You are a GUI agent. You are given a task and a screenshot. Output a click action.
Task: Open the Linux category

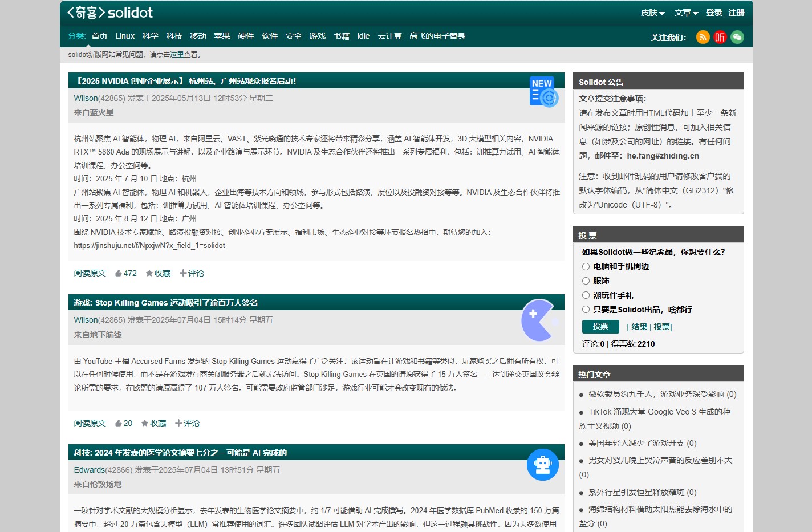[125, 36]
